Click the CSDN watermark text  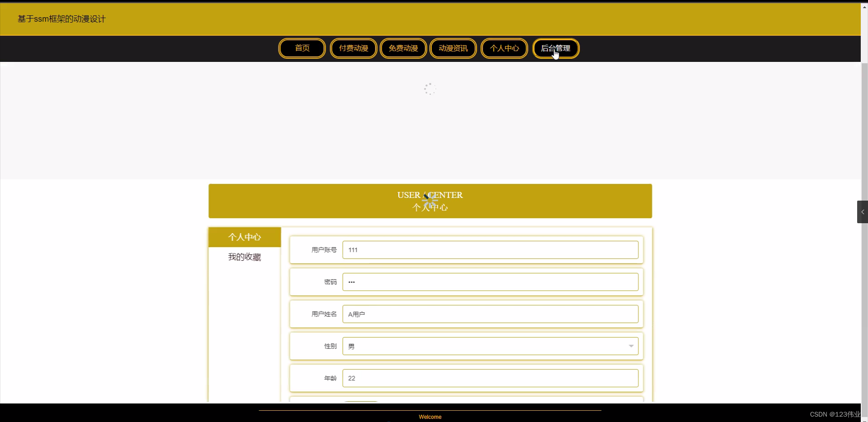[835, 414]
